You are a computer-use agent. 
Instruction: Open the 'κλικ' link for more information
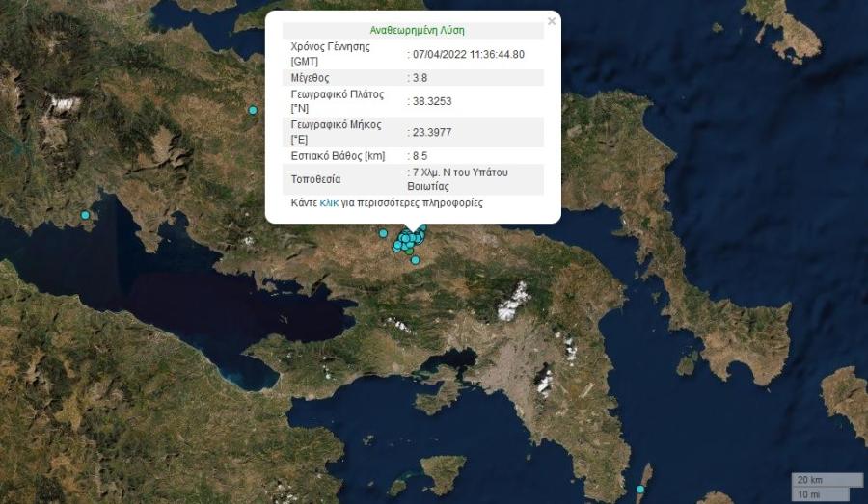[330, 203]
